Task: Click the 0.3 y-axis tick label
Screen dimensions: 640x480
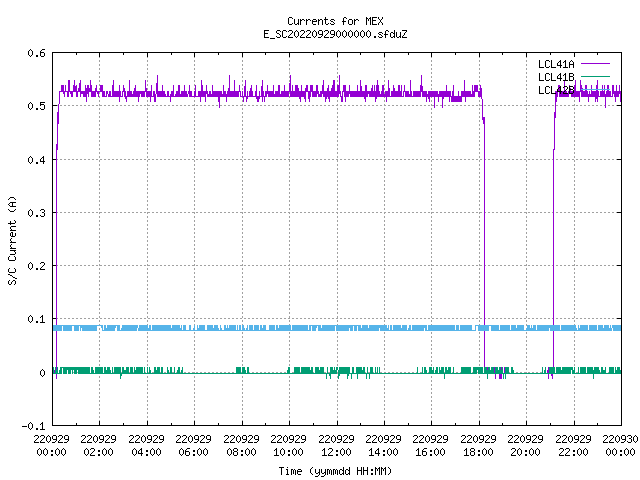Action: coord(37,213)
